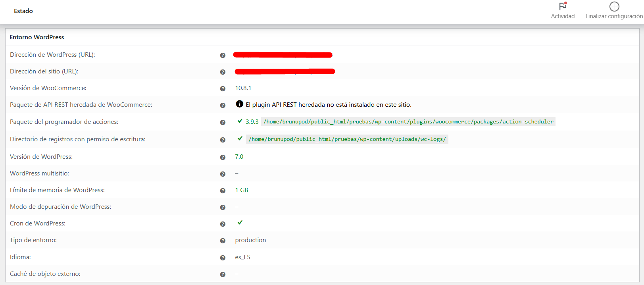The image size is (644, 285).
Task: Click the Tipo de entorno label
Action: tap(33, 240)
